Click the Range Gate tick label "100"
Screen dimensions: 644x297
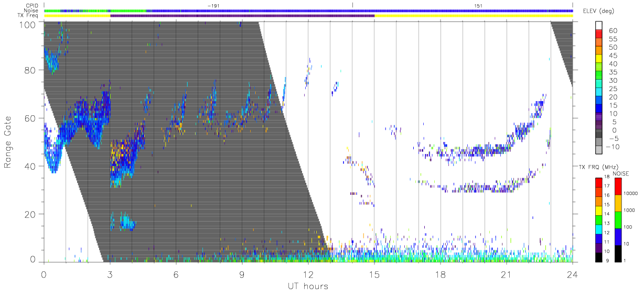point(28,25)
